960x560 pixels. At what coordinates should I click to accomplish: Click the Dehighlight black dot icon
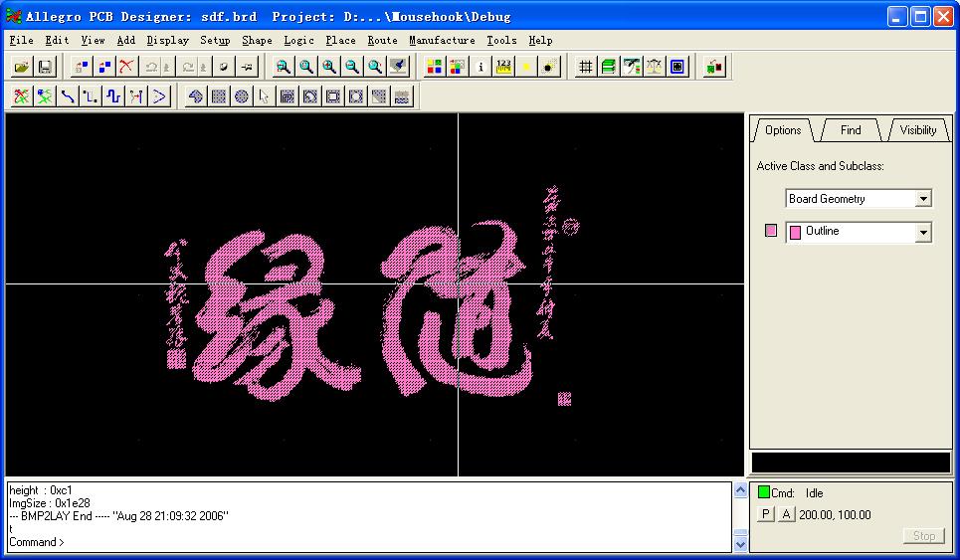549,66
